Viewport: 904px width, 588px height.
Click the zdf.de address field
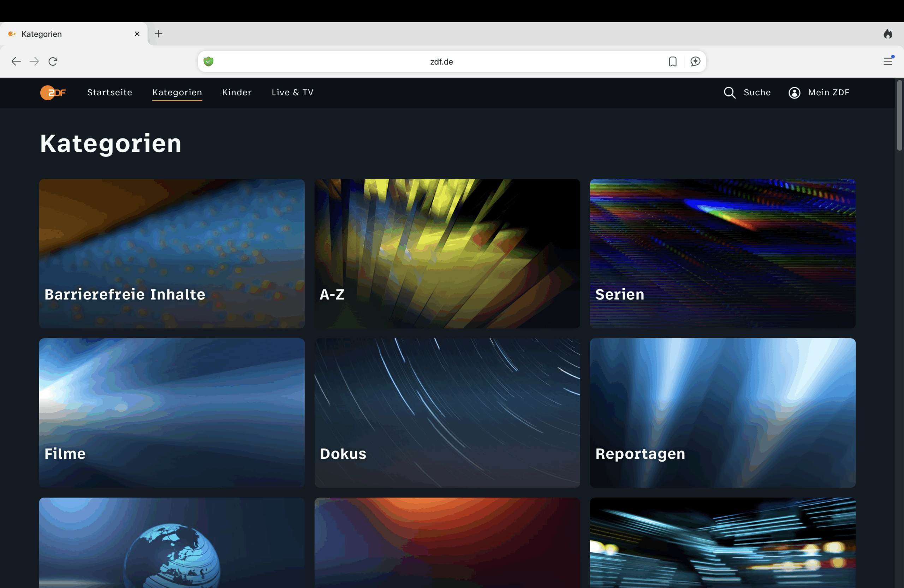pyautogui.click(x=441, y=61)
